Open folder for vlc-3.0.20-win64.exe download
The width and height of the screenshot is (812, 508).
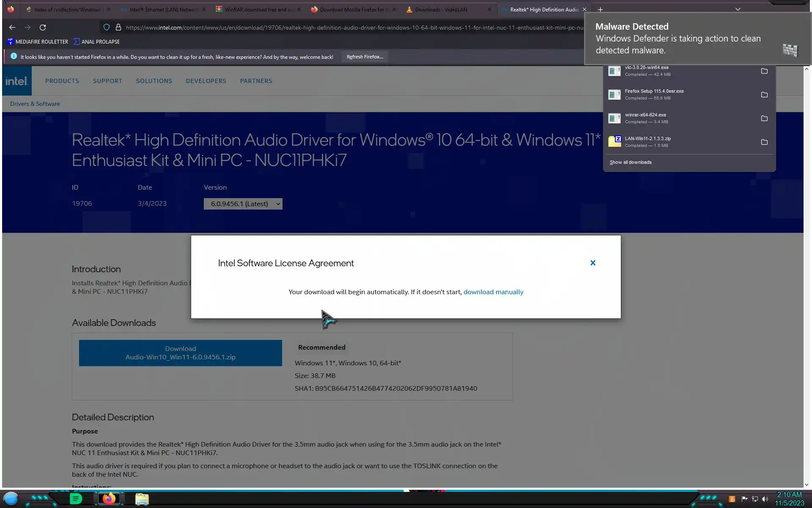point(764,71)
